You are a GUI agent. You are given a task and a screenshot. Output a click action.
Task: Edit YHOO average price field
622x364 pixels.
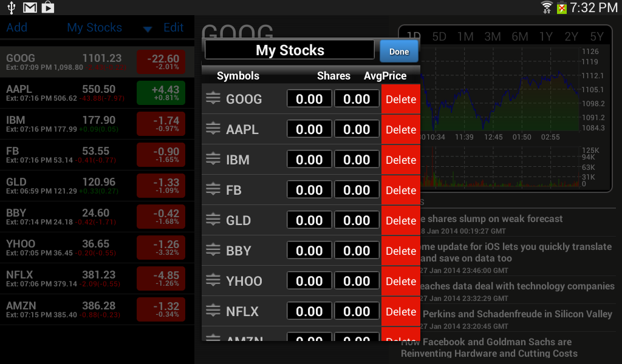point(357,281)
